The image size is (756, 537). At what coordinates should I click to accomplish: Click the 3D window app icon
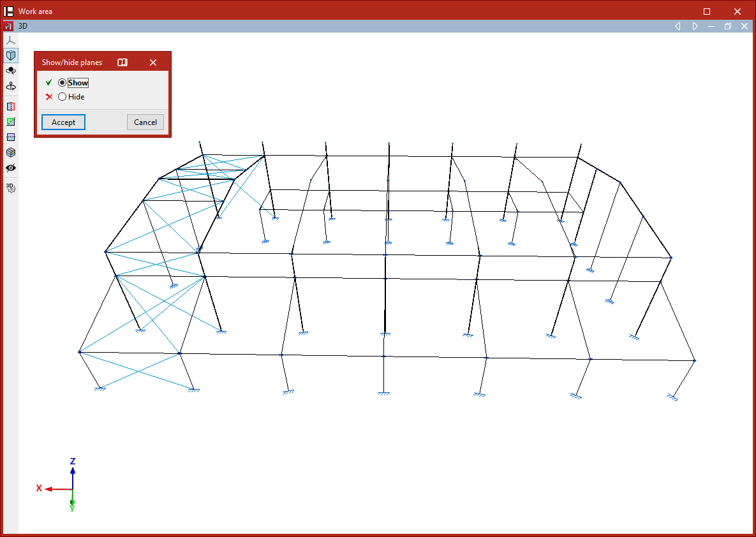[x=8, y=26]
